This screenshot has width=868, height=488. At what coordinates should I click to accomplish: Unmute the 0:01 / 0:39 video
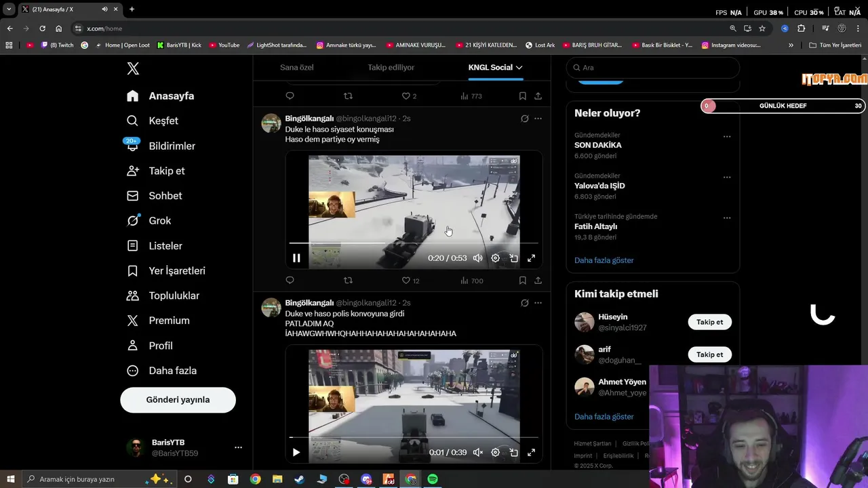pos(477,453)
